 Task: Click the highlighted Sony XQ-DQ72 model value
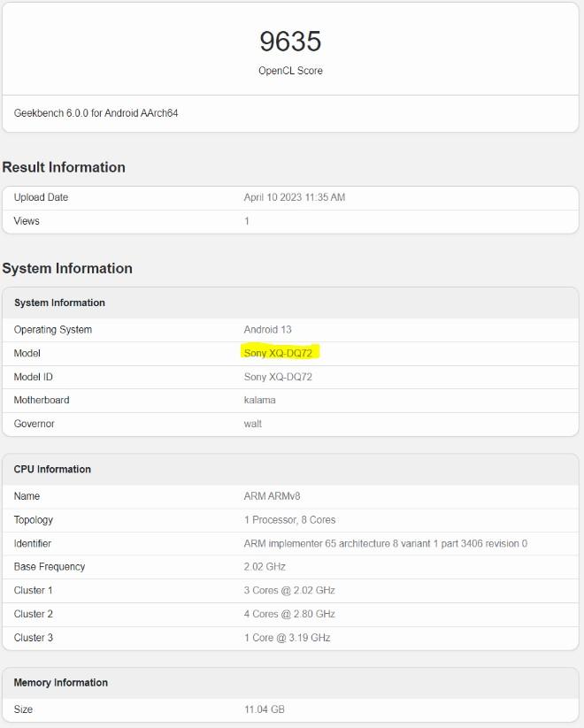coord(278,353)
